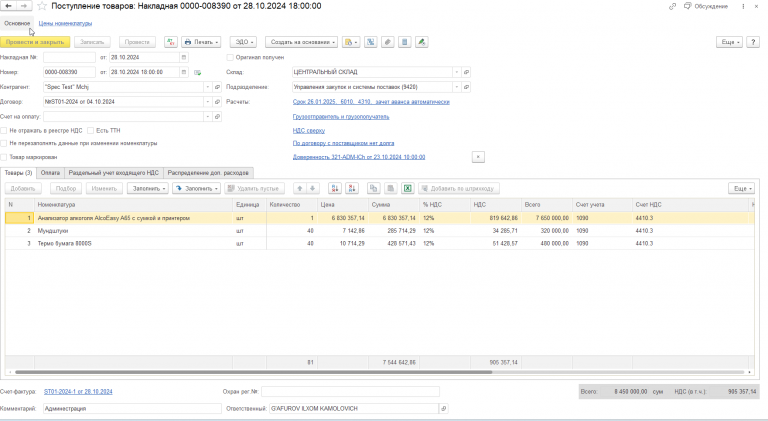Click the green pen signature icon

[x=422, y=42]
